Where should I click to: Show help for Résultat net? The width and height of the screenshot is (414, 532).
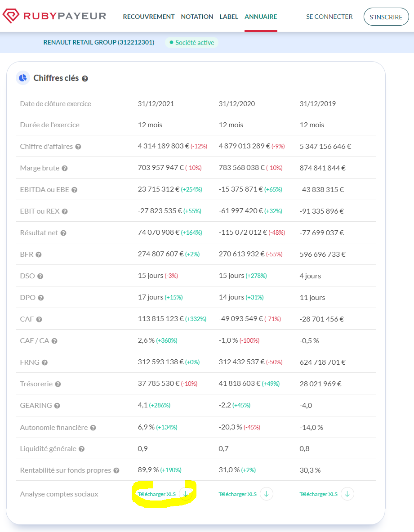[63, 233]
